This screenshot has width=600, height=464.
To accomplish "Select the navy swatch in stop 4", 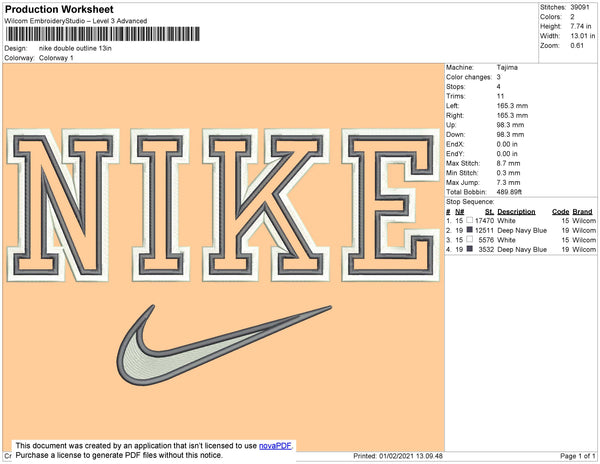I will (470, 249).
